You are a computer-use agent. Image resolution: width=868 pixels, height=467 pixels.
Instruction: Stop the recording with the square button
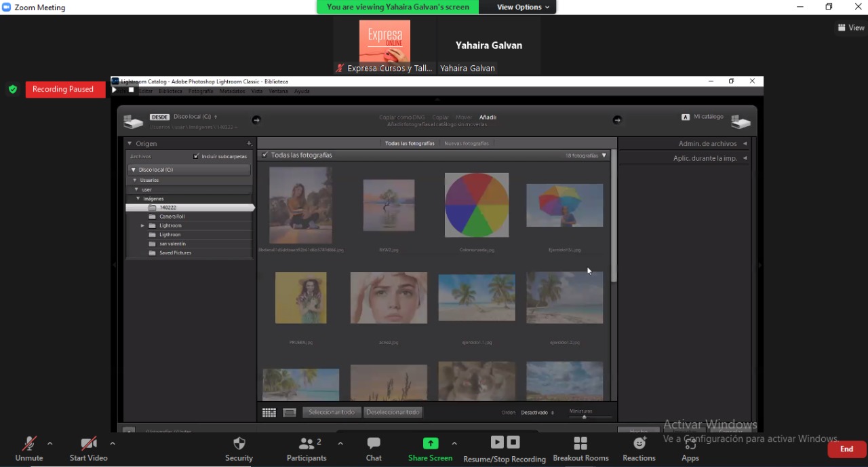tap(513, 442)
